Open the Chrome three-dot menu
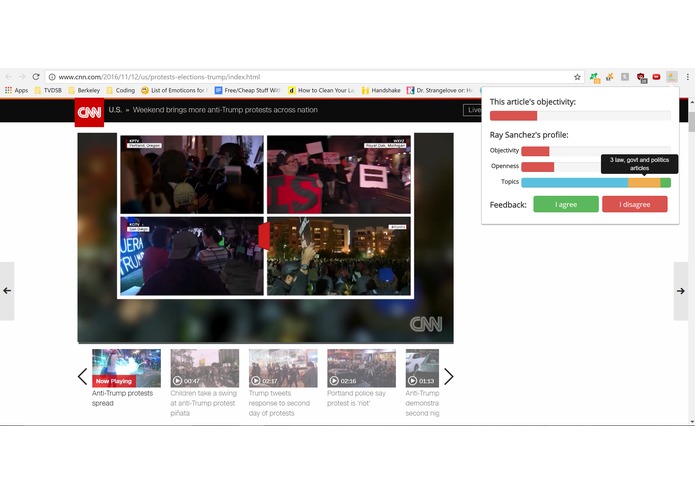This screenshot has height=494, width=695. [687, 77]
